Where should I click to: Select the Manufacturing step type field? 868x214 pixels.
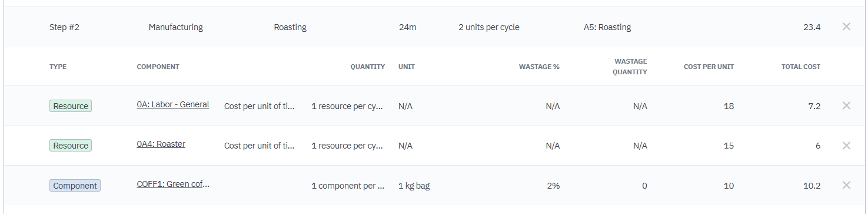[176, 27]
